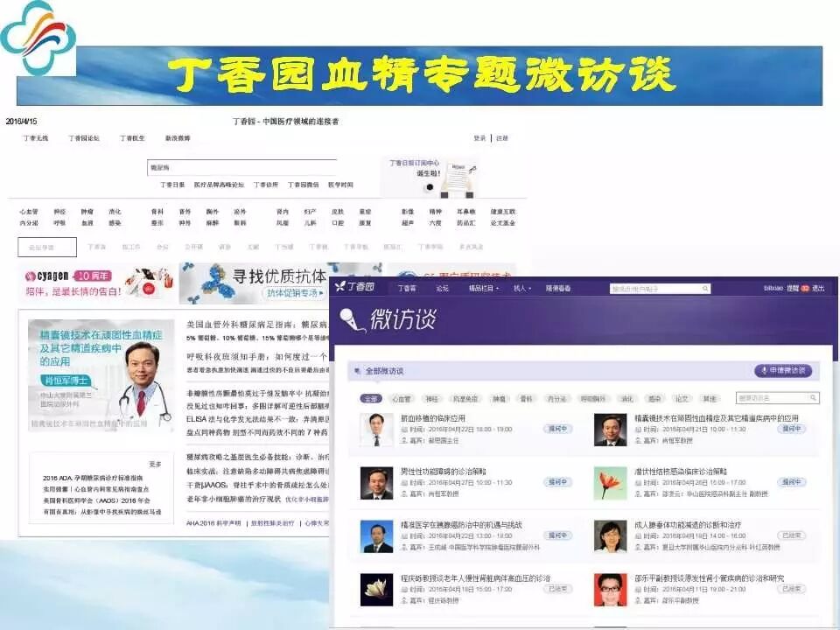The height and width of the screenshot is (630, 840).
Task: Click 2016 ADA 孕期糖尿病诊疗标准指南 headline
Action: coord(94,478)
